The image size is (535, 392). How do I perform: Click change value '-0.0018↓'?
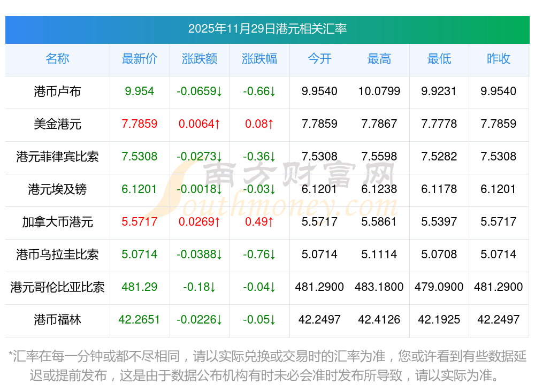[199, 189]
